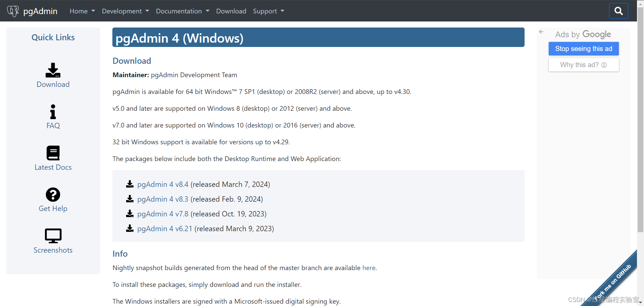Viewport: 644px width, 306px height.
Task: Click download icon beside pgAdmin 4 v7.8
Action: 130,214
